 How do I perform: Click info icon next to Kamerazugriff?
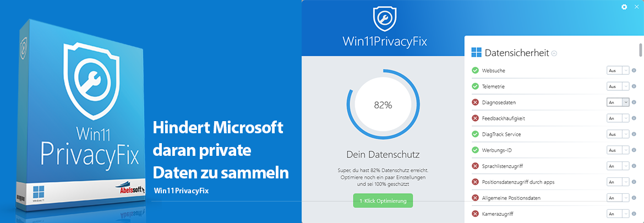point(634,214)
